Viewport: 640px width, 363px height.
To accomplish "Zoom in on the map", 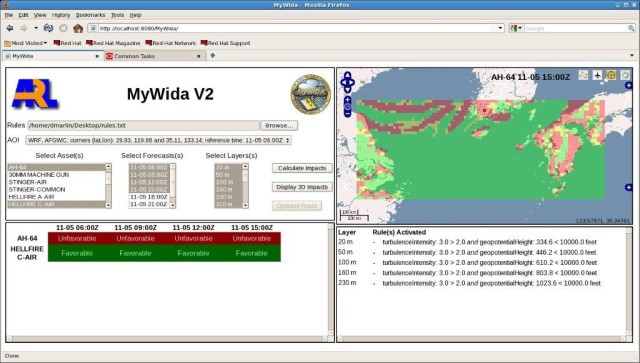I will [347, 99].
